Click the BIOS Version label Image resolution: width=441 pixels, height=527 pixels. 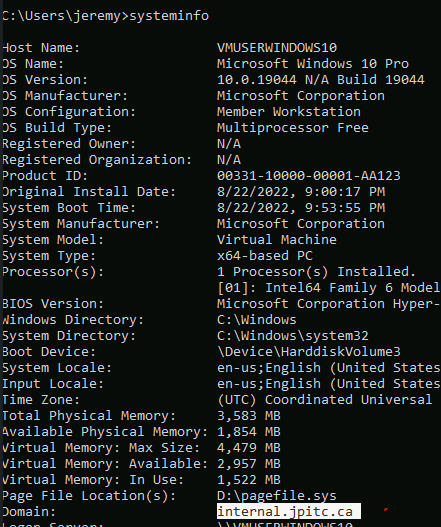[53, 304]
